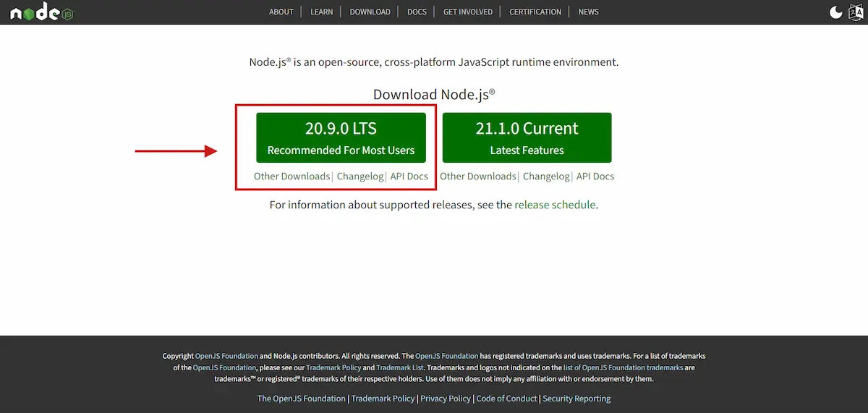Open the Trademark Policy link in the copyright paragraph
Viewport: 868px width, 413px height.
click(x=333, y=367)
